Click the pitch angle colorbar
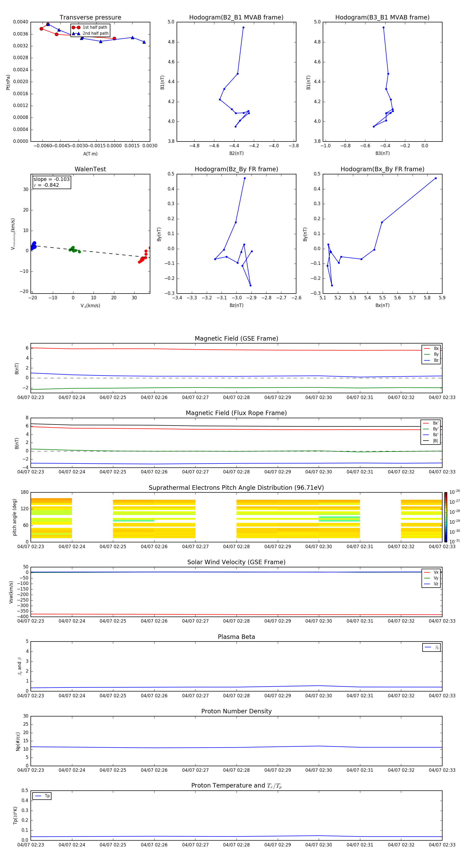The width and height of the screenshot is (473, 868). (x=446, y=517)
